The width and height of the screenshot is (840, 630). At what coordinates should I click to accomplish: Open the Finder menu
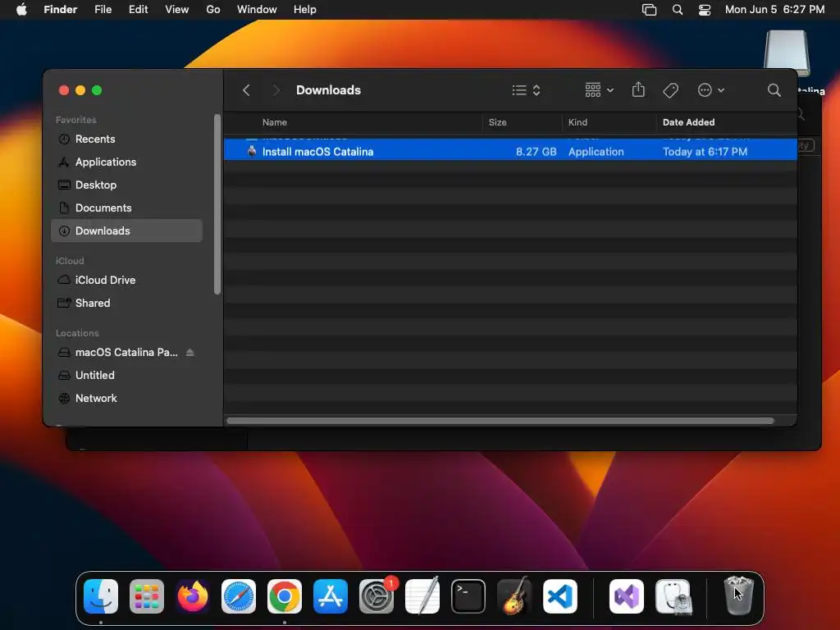[x=60, y=10]
